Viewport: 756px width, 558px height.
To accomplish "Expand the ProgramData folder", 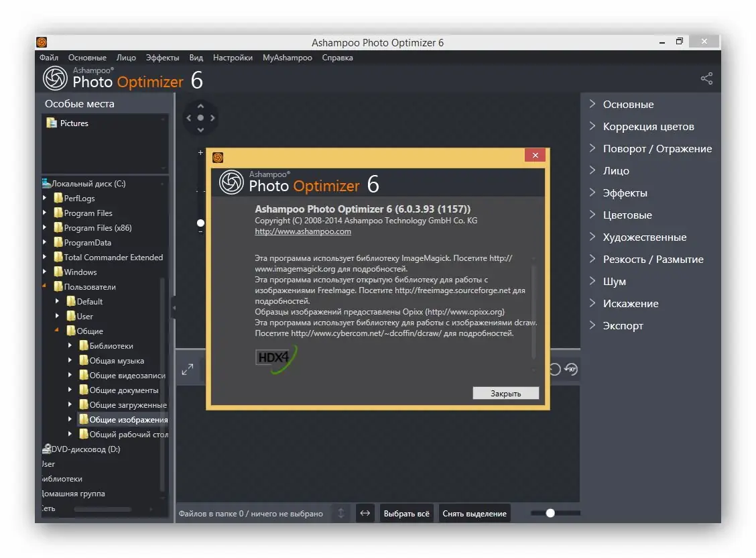I will 45,242.
